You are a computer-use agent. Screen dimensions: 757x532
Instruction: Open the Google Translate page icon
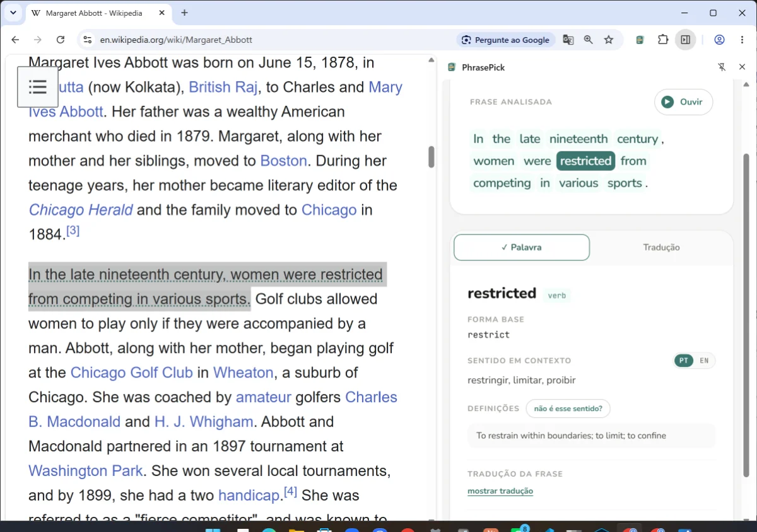point(568,40)
